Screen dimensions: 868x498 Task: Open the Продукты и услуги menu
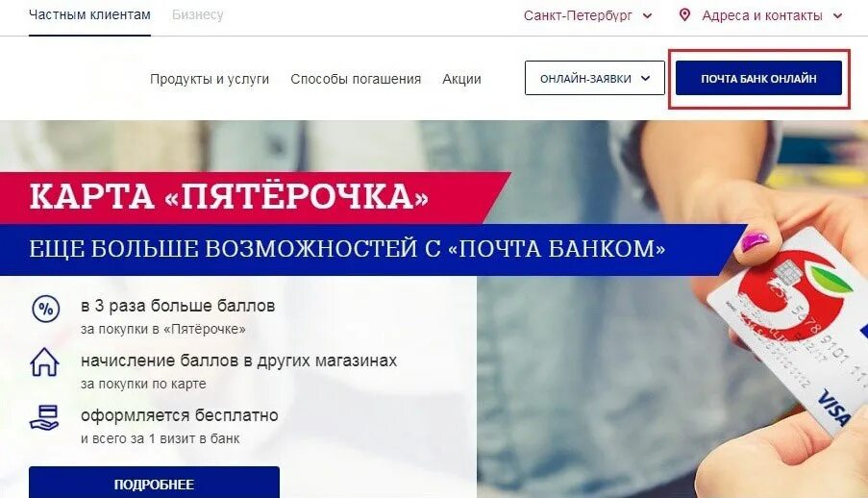(x=210, y=79)
